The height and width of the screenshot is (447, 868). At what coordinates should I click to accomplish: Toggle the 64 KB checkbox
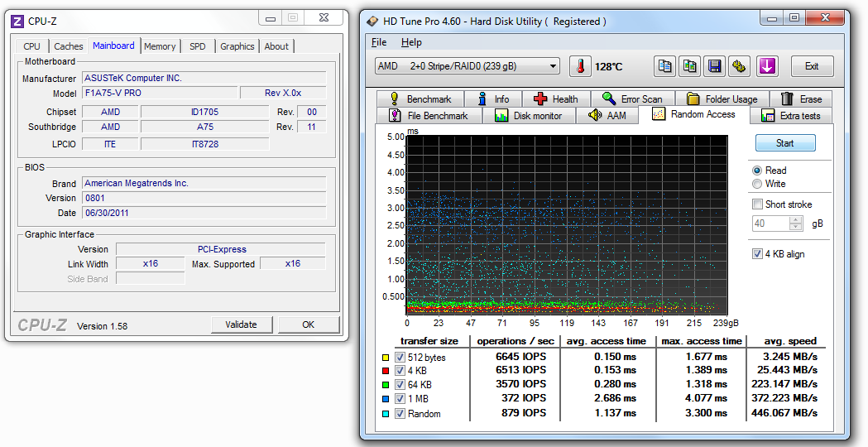click(x=400, y=384)
